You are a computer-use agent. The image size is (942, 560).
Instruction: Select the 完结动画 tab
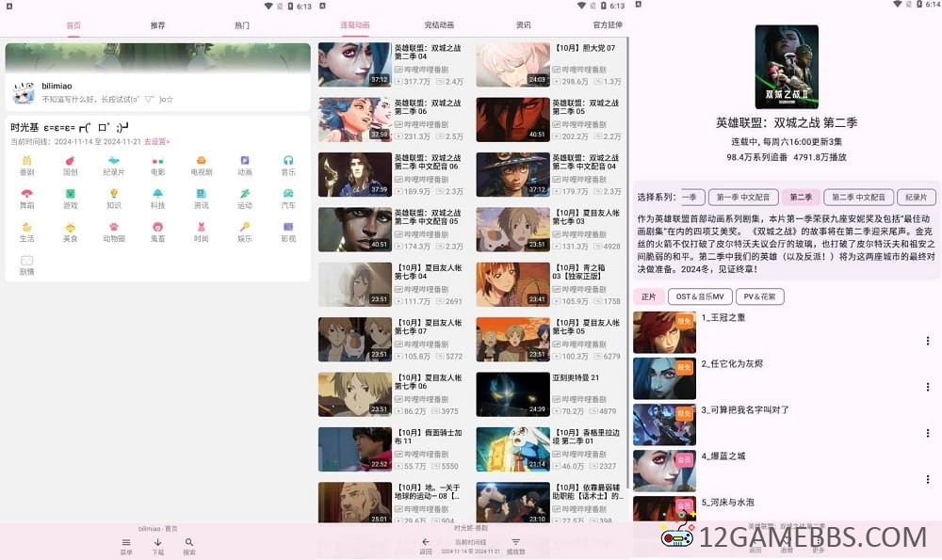[x=439, y=25]
